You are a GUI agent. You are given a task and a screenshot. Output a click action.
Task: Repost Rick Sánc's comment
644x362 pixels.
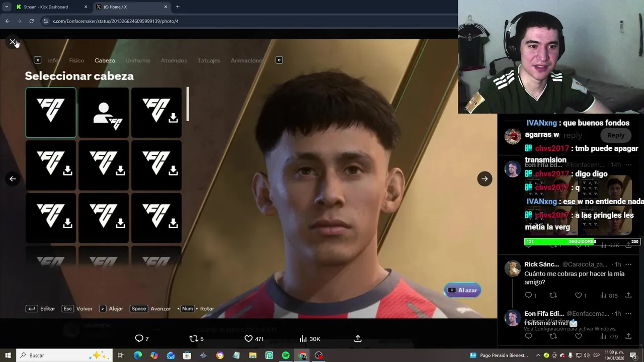(x=553, y=296)
